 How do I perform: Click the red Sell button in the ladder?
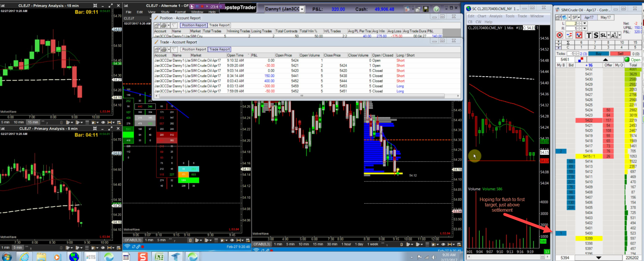pos(620,54)
